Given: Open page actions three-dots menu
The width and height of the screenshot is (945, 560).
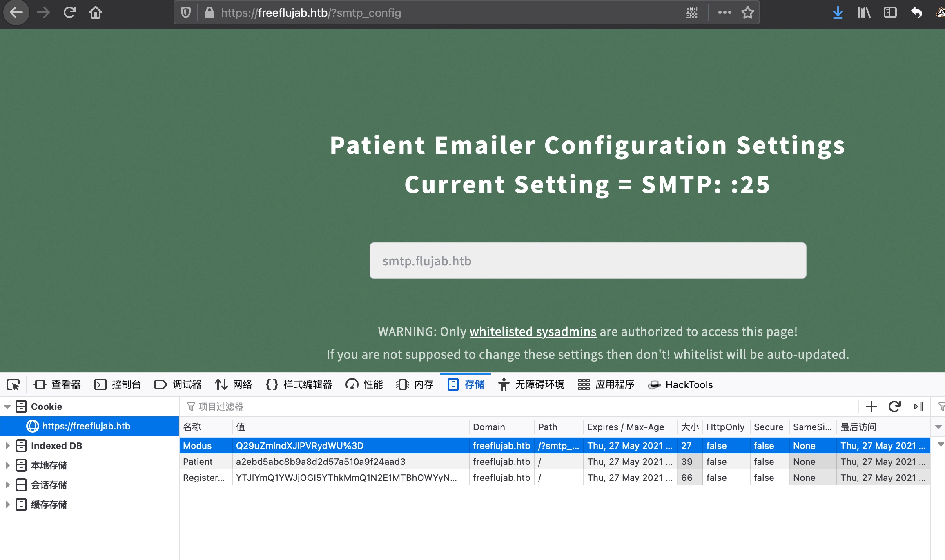Looking at the screenshot, I should coord(724,13).
